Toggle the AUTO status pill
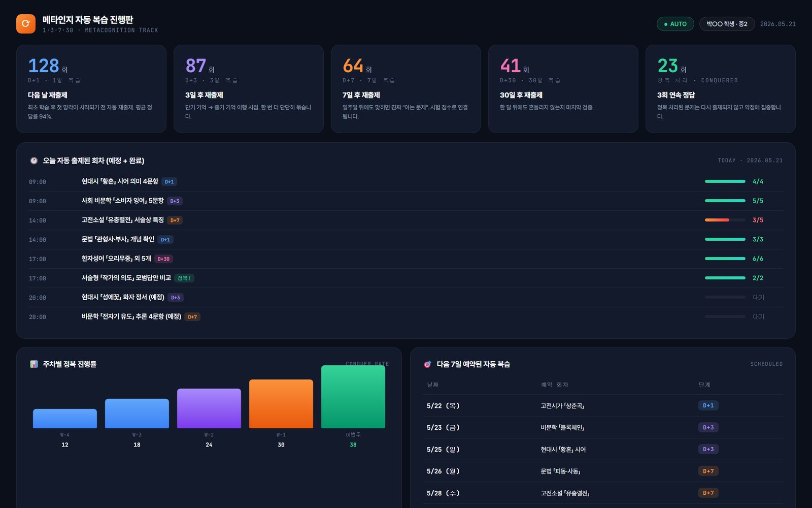 [675, 24]
